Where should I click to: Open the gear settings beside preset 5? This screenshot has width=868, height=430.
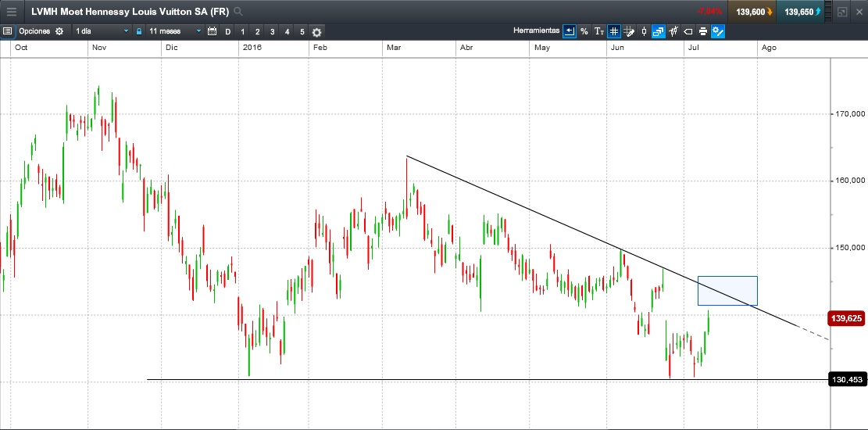(x=316, y=32)
